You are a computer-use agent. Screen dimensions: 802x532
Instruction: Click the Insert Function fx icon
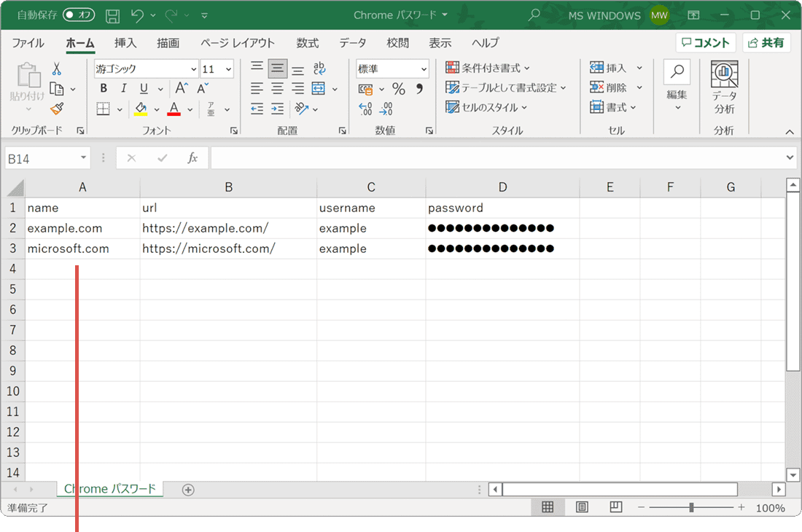[x=192, y=158]
